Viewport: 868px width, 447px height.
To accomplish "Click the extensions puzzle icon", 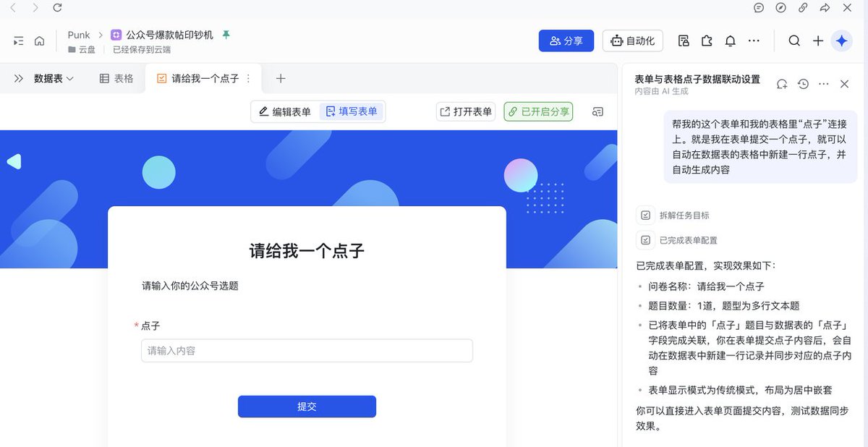I will pos(707,41).
